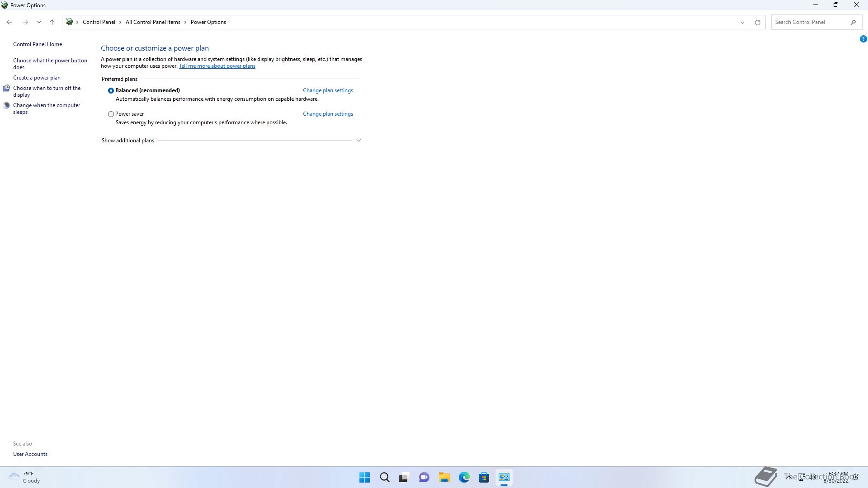Click the blue Help question mark icon
Screen dimensions: 868x488
click(x=863, y=39)
